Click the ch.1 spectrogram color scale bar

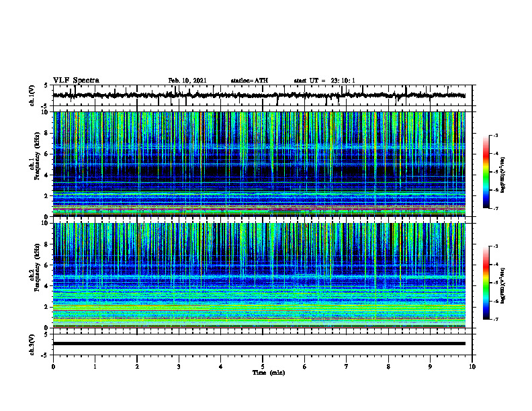point(486,172)
